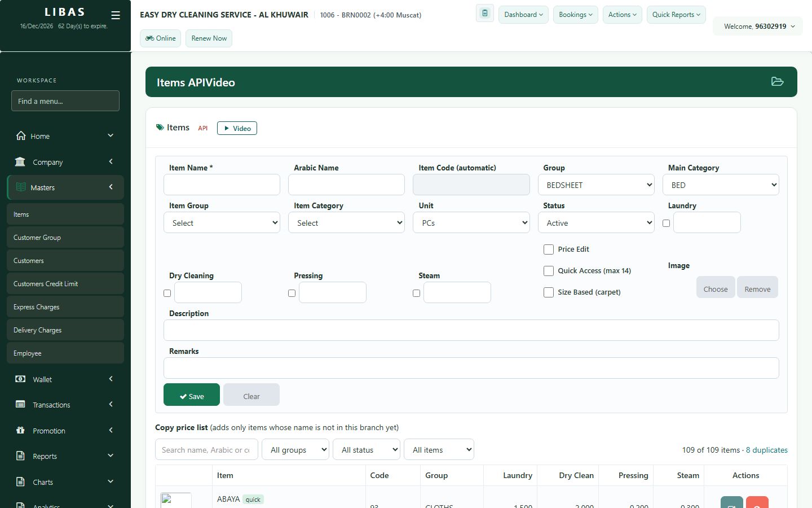Click the ABAYA item image thumbnail
Viewport: 812px width, 508px height.
(x=176, y=500)
